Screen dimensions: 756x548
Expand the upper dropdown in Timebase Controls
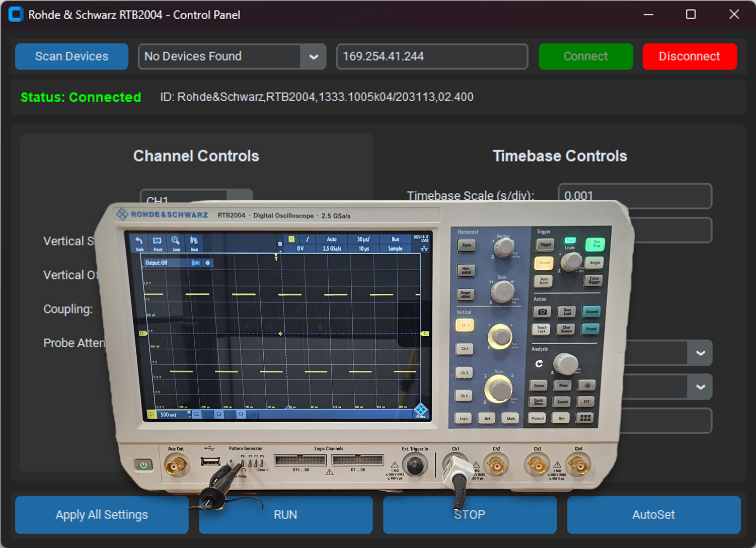[700, 353]
